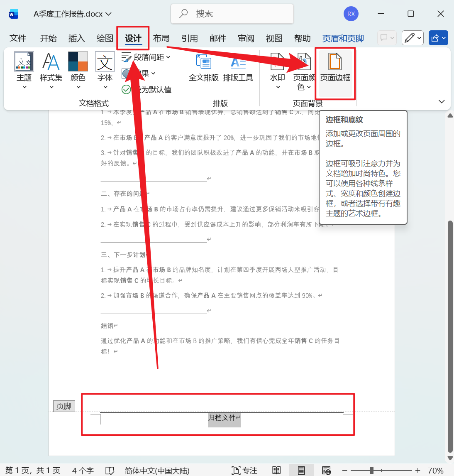The height and width of the screenshot is (476, 454).
Task: Click the 搜索 (Search) box
Action: coord(232,14)
